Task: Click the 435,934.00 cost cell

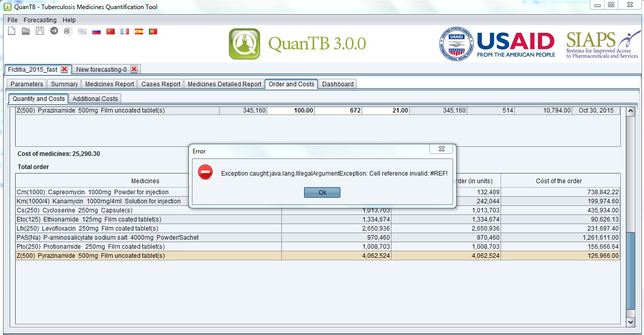Action: [x=561, y=210]
